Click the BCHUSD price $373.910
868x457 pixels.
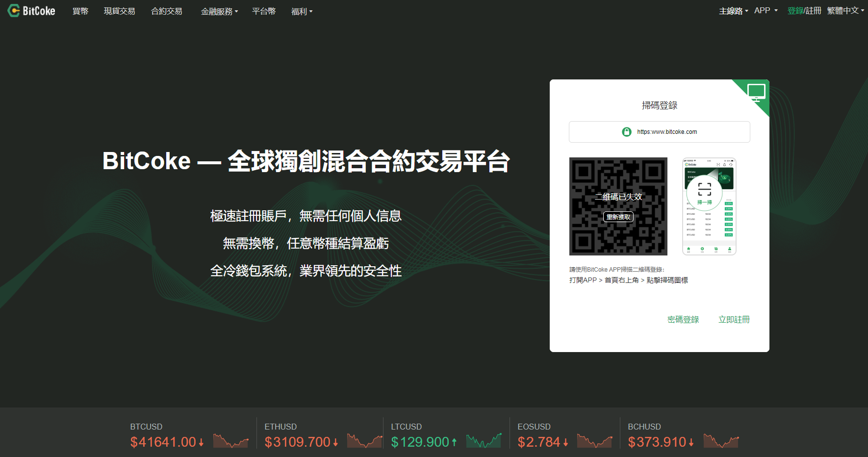(x=657, y=442)
